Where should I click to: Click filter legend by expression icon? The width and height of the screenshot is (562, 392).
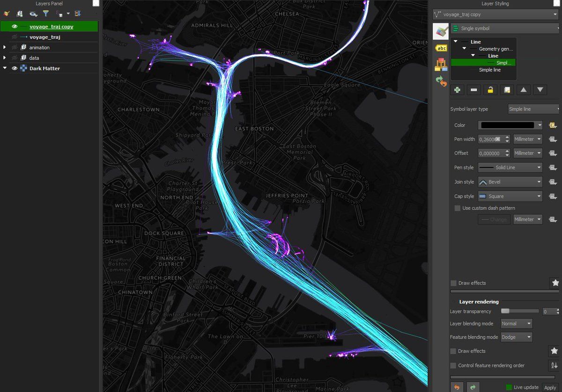(x=59, y=14)
